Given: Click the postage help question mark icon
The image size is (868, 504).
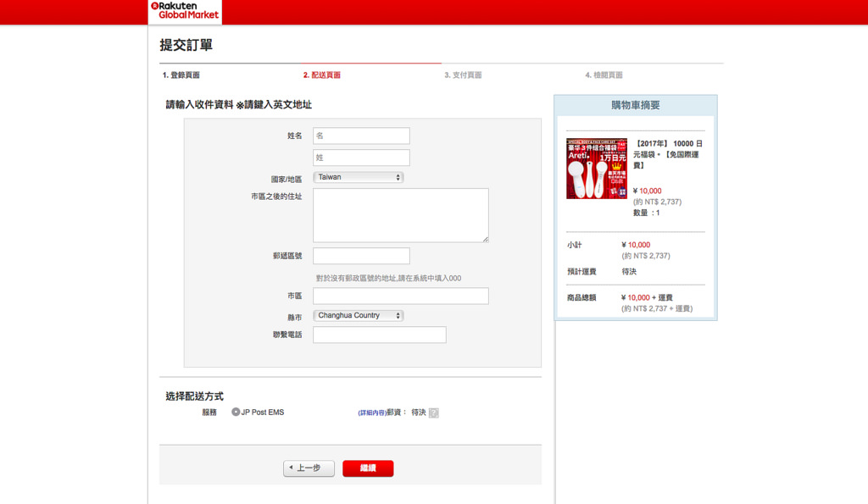Looking at the screenshot, I should click(x=433, y=413).
